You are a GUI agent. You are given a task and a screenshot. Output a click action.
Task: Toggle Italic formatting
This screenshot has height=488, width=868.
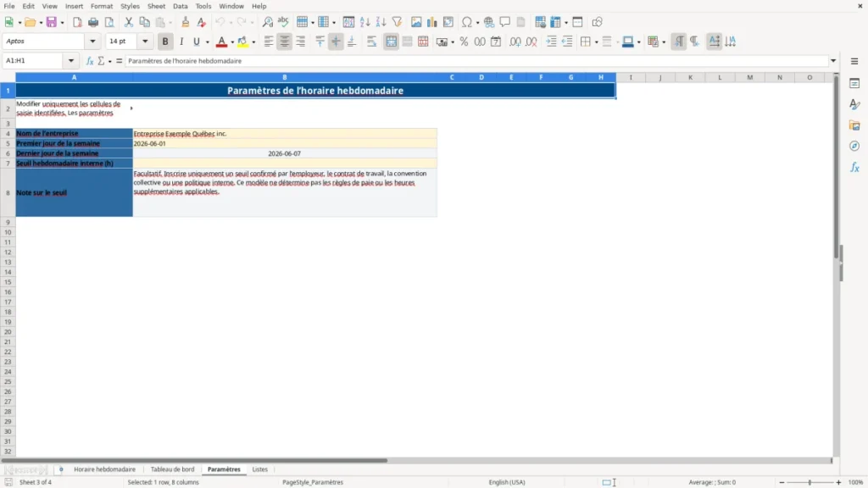tap(181, 42)
